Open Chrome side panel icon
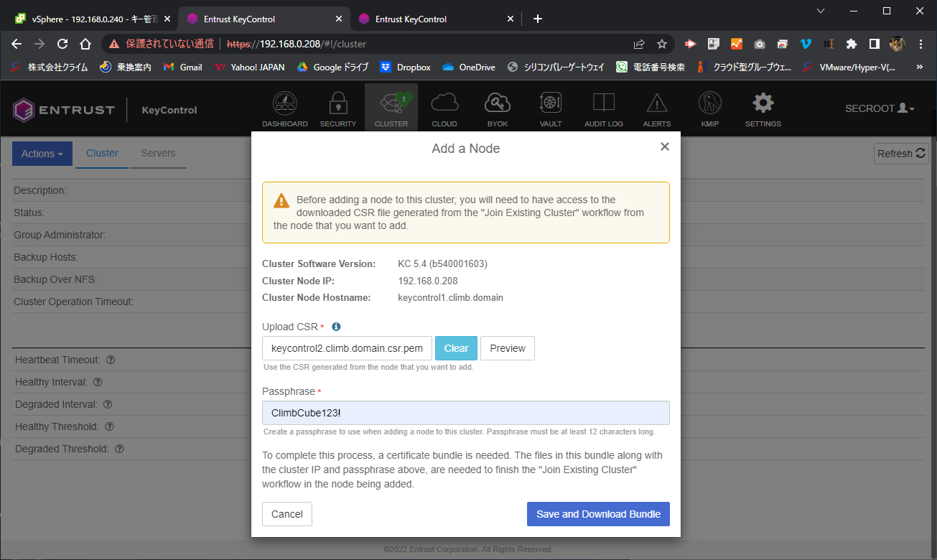 [x=874, y=44]
